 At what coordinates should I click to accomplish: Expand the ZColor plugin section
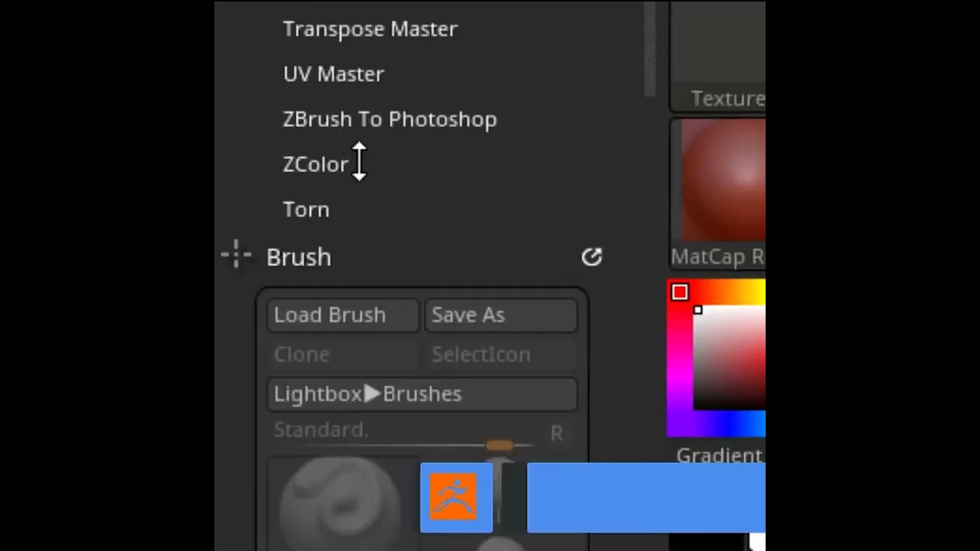pyautogui.click(x=315, y=165)
